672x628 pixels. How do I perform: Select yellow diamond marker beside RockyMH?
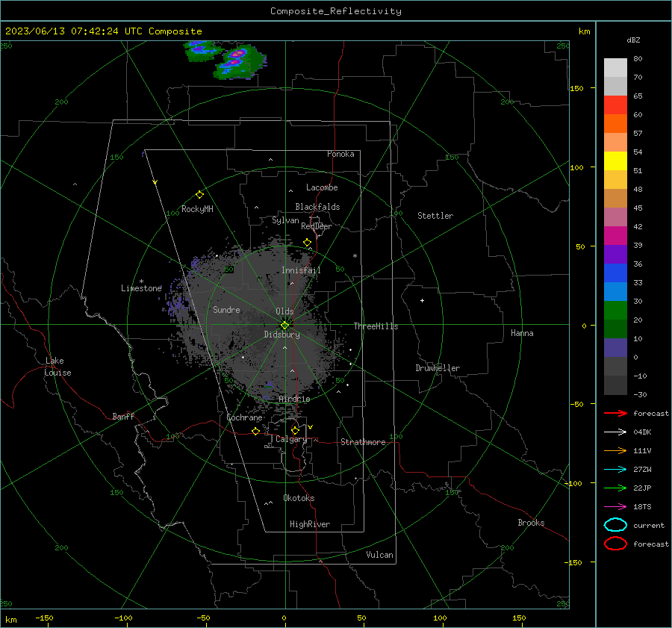point(199,195)
